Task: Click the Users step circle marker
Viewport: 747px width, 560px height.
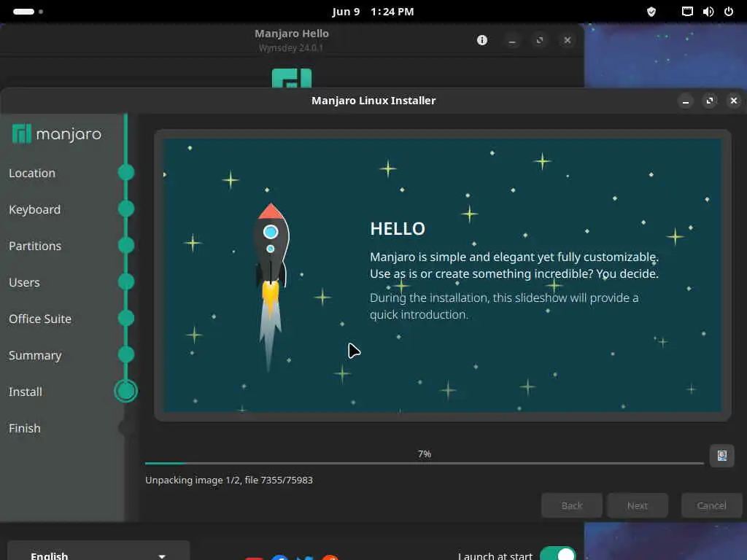Action: click(126, 282)
